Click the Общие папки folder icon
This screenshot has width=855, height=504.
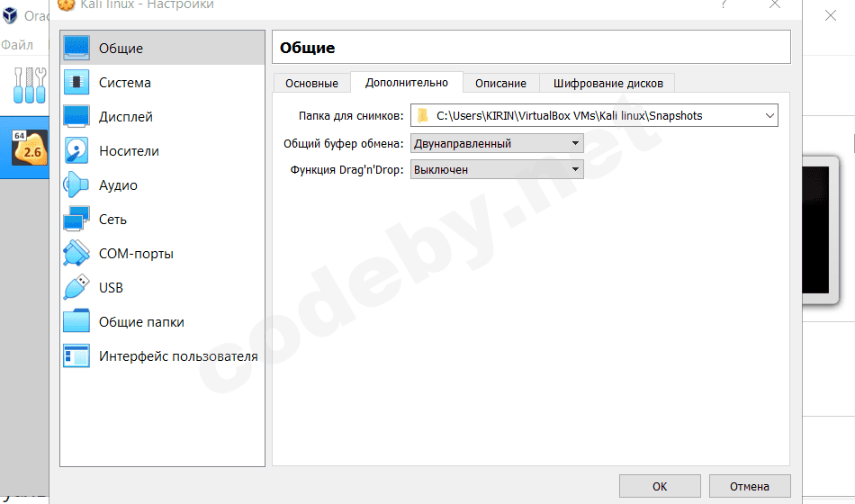76,321
